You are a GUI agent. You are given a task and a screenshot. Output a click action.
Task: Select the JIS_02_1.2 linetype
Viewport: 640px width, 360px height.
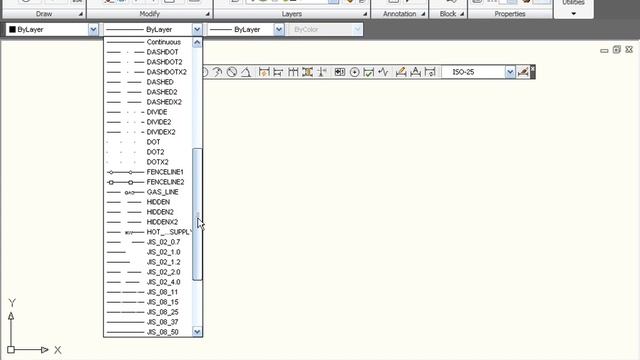(148, 262)
